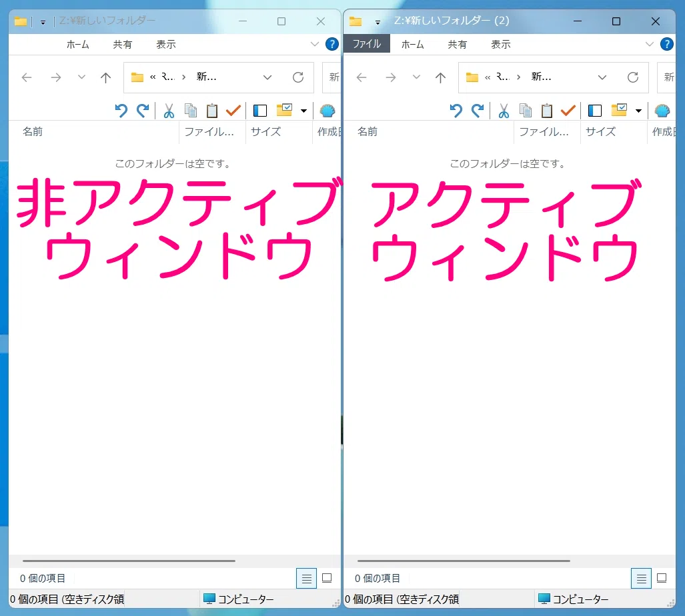Go up one level in left window
685x616 pixels.
click(106, 78)
